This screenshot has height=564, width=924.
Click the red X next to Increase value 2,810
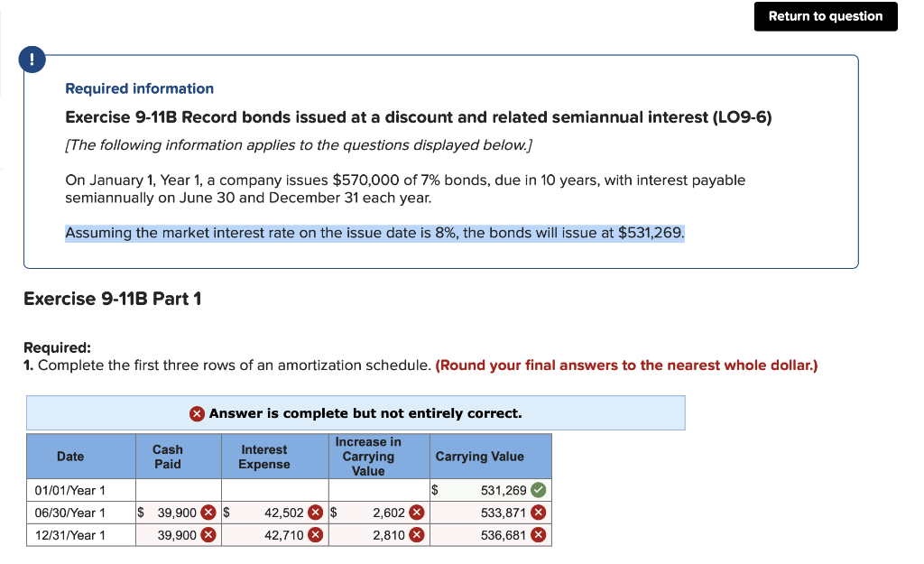coord(415,534)
